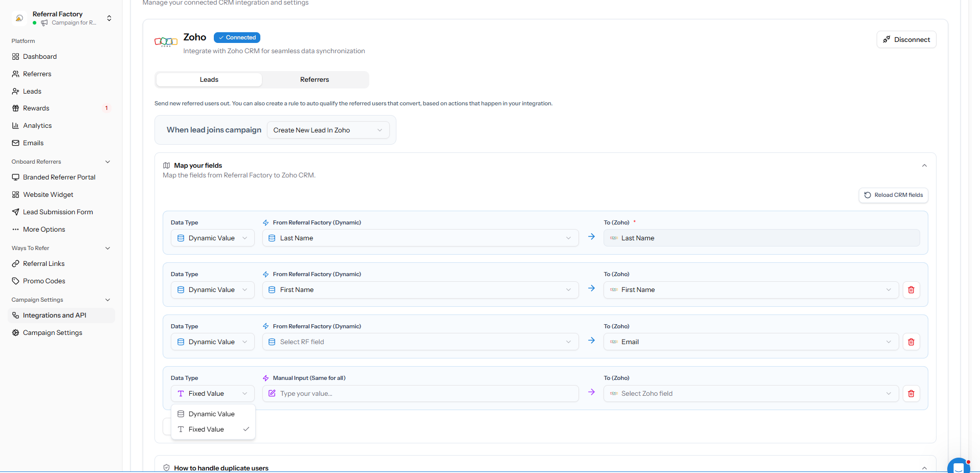Open Data Type dropdown in First Name row
Image resolution: width=980 pixels, height=473 pixels.
(x=212, y=290)
